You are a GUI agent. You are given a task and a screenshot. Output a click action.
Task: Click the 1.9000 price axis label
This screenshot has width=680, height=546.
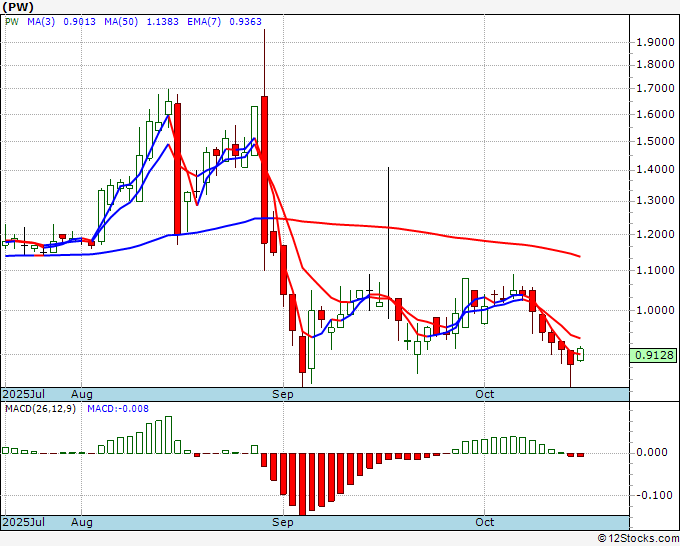coord(655,43)
